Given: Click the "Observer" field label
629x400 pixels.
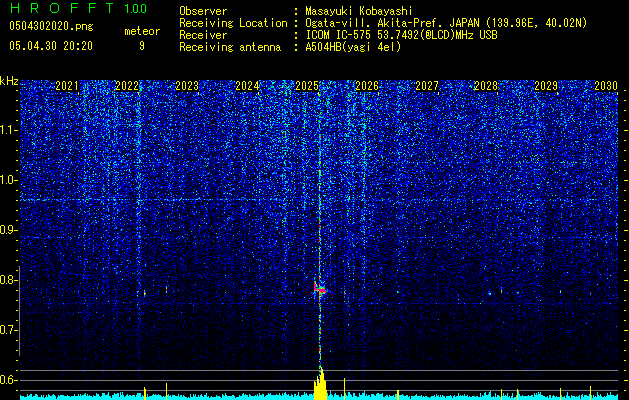Looking at the screenshot, I should coord(203,11).
